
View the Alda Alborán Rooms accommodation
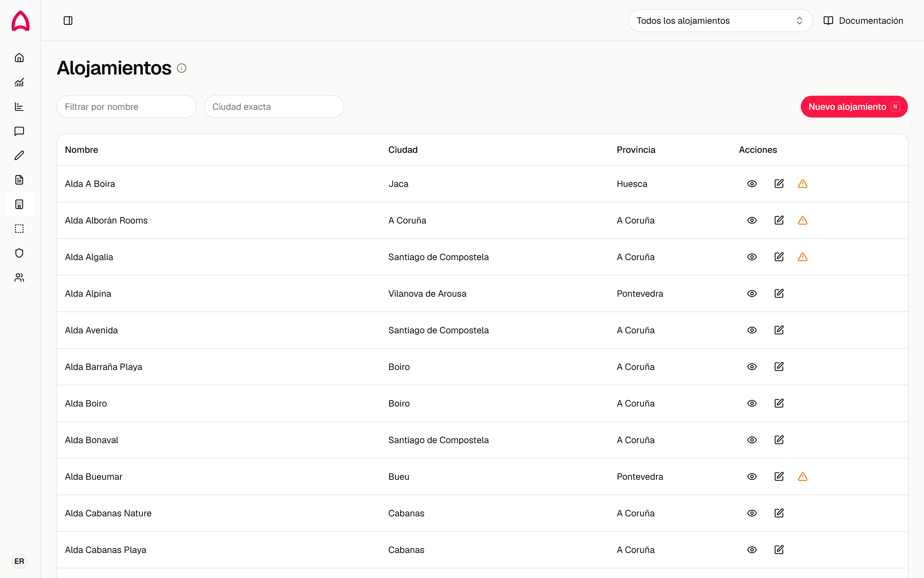[x=752, y=221]
